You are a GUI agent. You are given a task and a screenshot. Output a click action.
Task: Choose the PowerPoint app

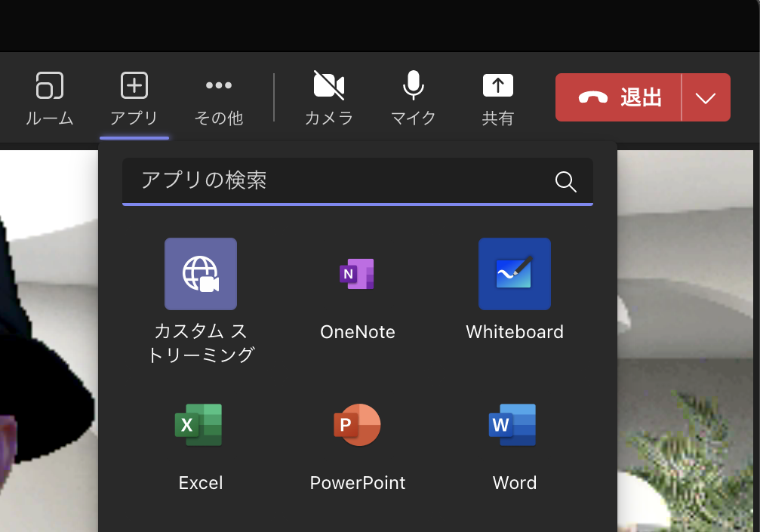point(358,446)
